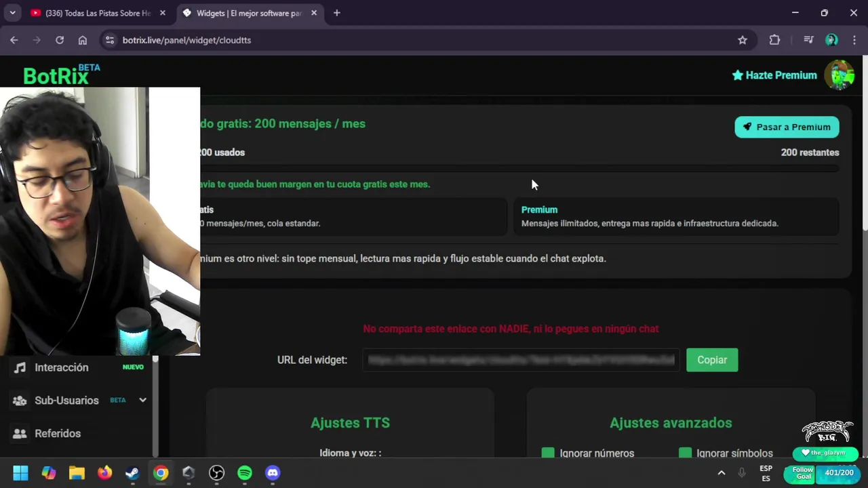Open the Chrome profile icon
This screenshot has height=488, width=868.
831,40
